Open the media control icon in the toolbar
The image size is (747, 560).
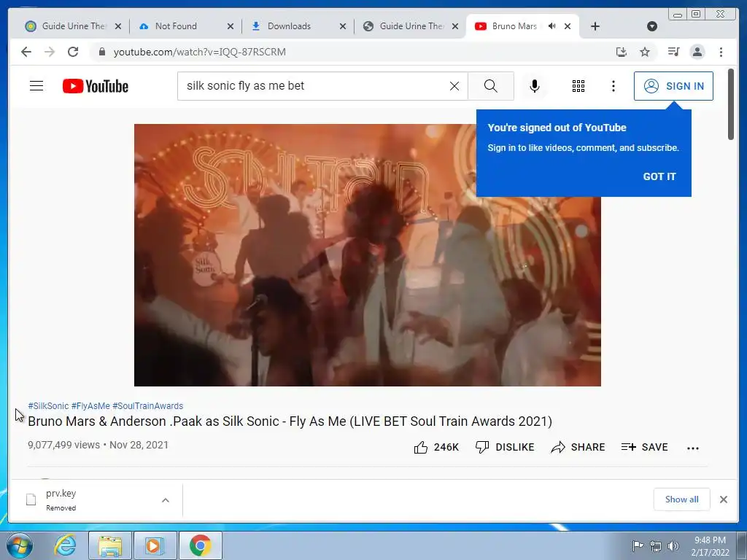673,52
